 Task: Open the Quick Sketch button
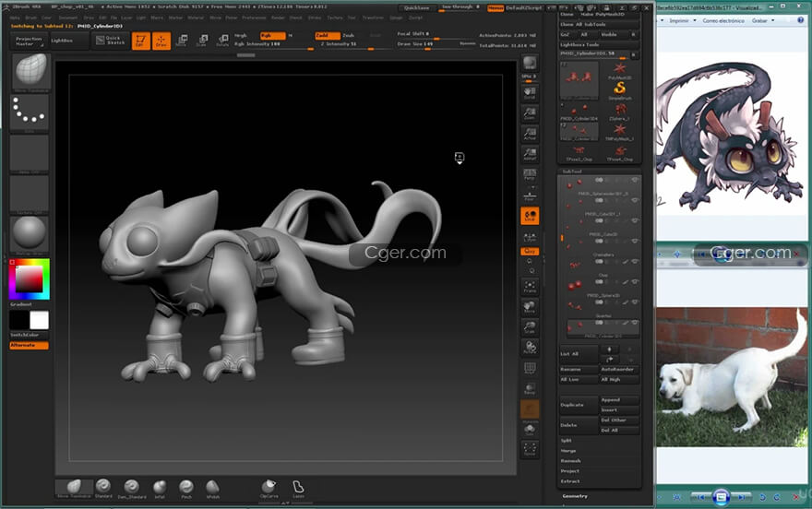click(112, 41)
